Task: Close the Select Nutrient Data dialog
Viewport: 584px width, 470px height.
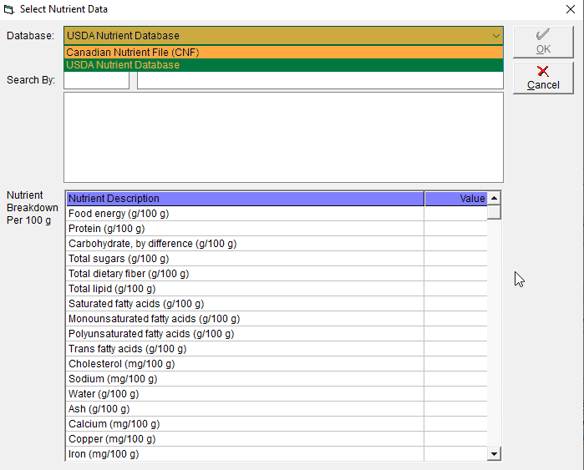Action: pos(570,9)
